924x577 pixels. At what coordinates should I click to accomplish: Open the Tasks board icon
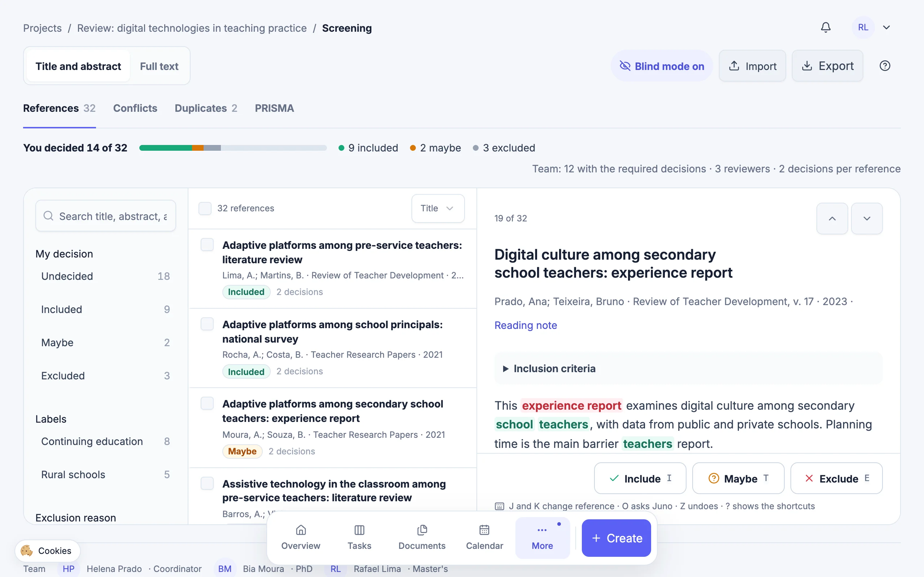(359, 530)
